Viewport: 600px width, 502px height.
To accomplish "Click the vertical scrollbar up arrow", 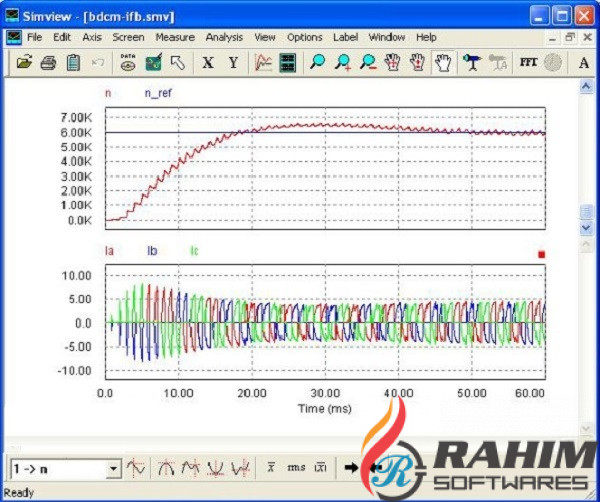I will pyautogui.click(x=587, y=86).
